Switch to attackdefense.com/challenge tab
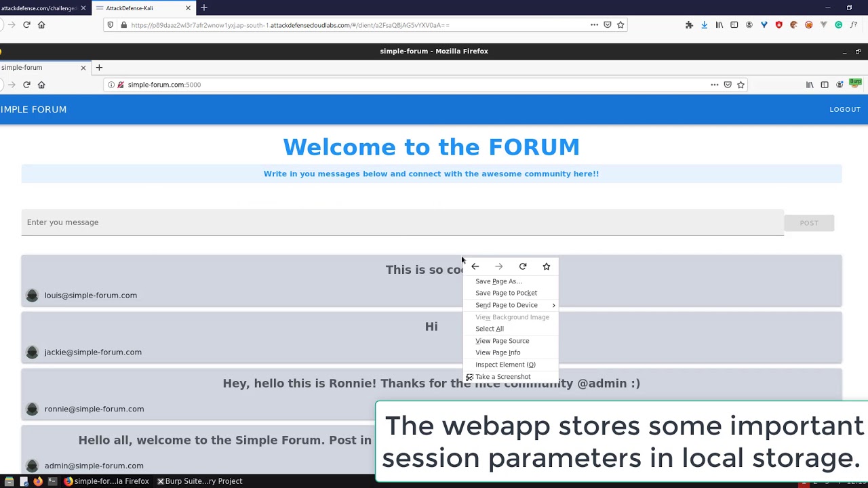This screenshot has width=868, height=488. click(x=39, y=8)
